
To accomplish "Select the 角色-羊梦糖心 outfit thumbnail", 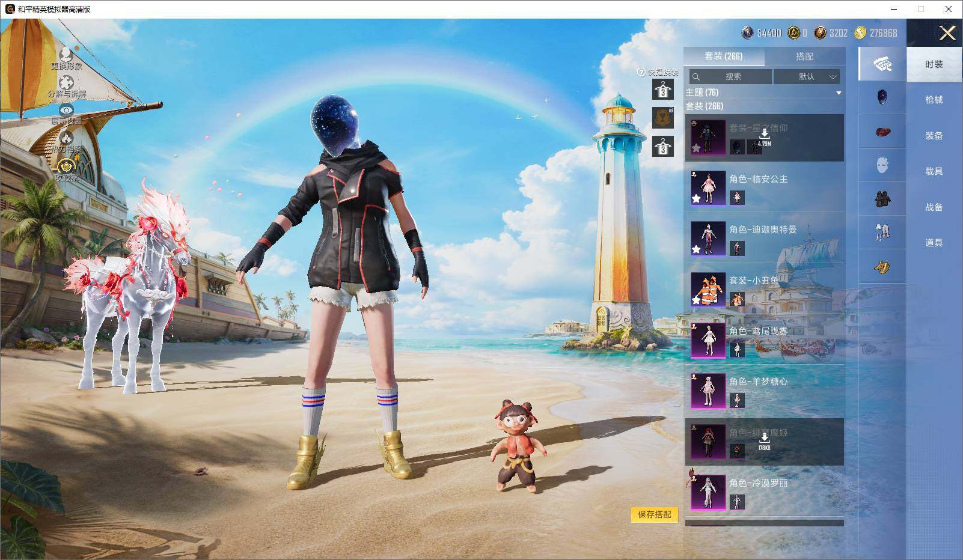I will click(708, 391).
